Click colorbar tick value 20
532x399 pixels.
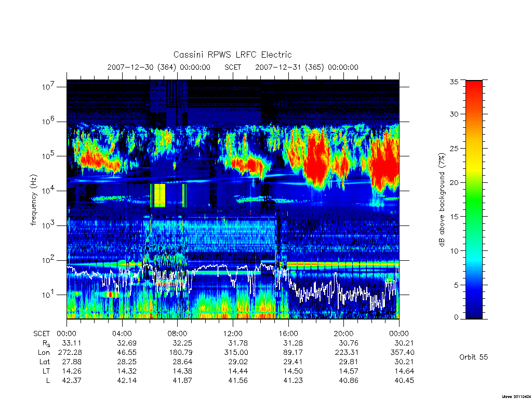pyautogui.click(x=454, y=182)
